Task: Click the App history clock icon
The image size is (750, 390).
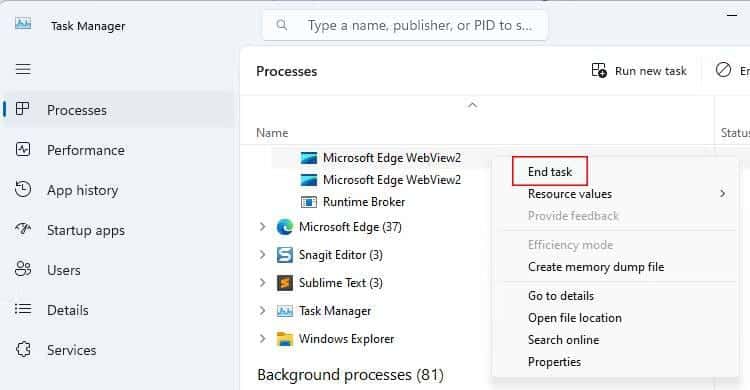Action: (x=23, y=189)
